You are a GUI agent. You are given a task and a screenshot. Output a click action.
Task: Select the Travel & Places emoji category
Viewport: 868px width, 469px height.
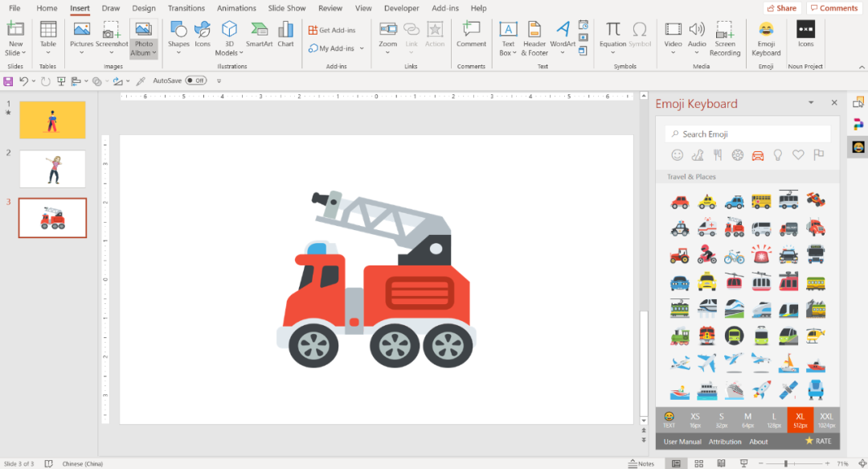click(x=757, y=154)
